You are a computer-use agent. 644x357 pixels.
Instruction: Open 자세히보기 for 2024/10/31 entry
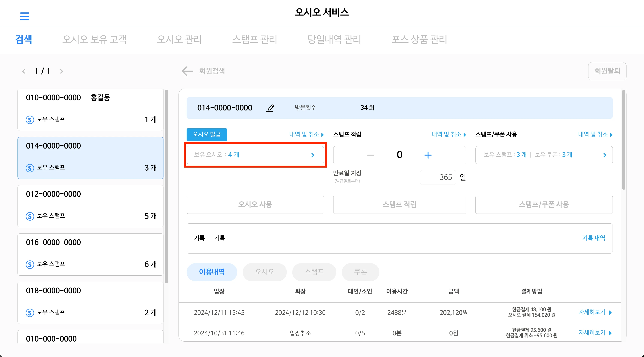pos(595,333)
